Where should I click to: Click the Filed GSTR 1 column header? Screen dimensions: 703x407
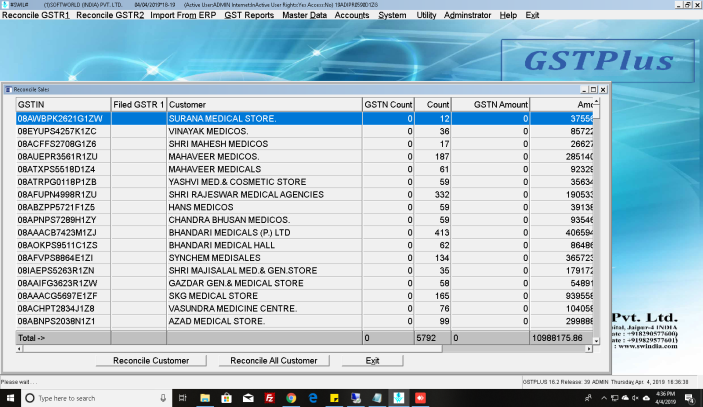(139, 104)
